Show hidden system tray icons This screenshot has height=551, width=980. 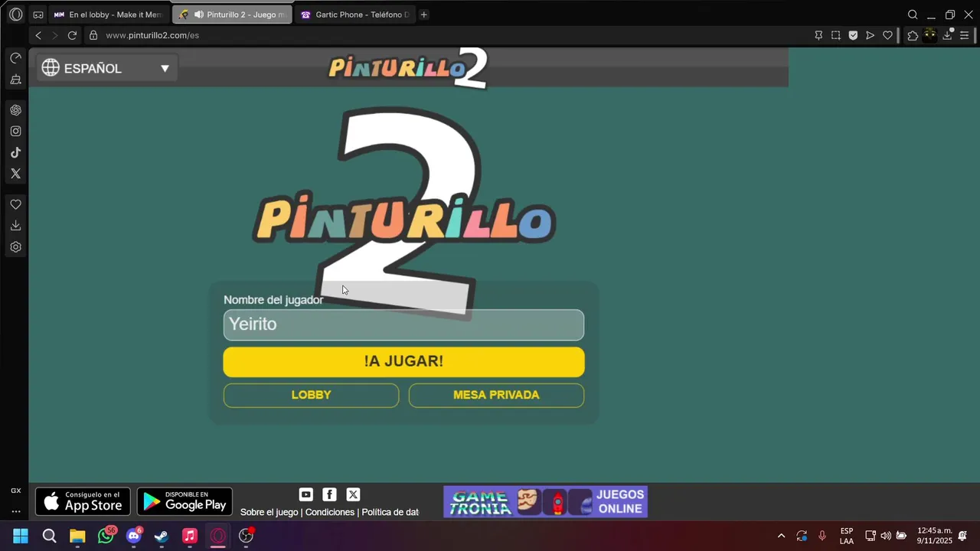pyautogui.click(x=781, y=536)
